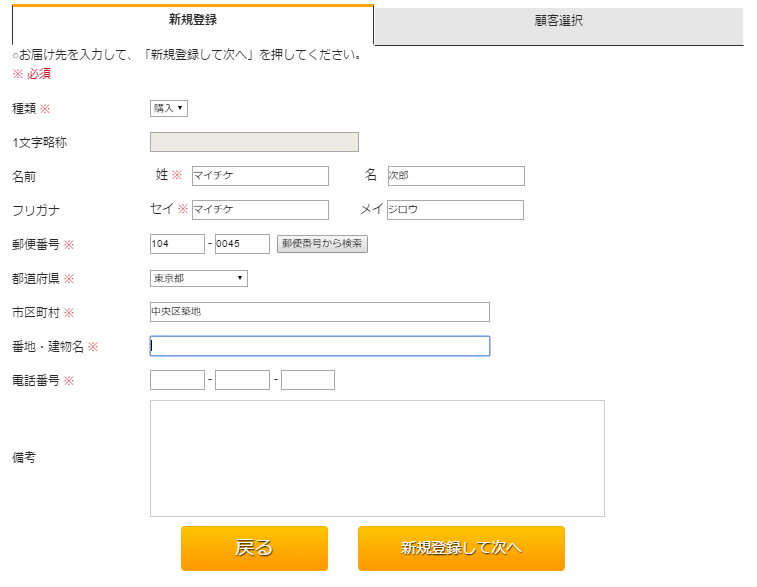Viewport: 757px width, 587px height.
Task: Click the last 電話番号 input box
Action: (307, 380)
